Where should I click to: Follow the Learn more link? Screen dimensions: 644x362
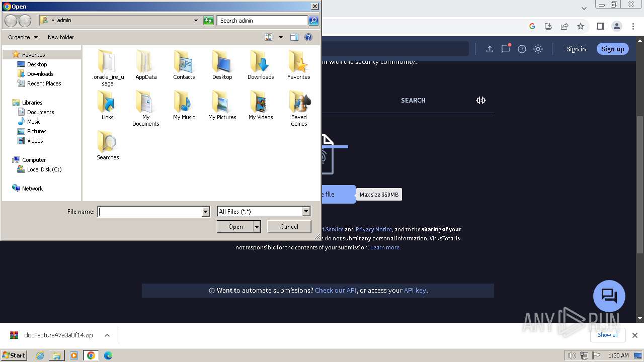385,247
